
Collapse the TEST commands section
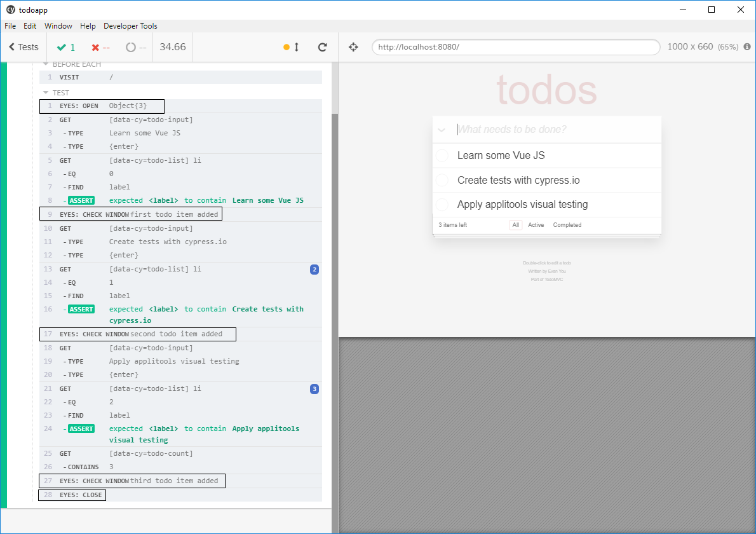pos(46,93)
